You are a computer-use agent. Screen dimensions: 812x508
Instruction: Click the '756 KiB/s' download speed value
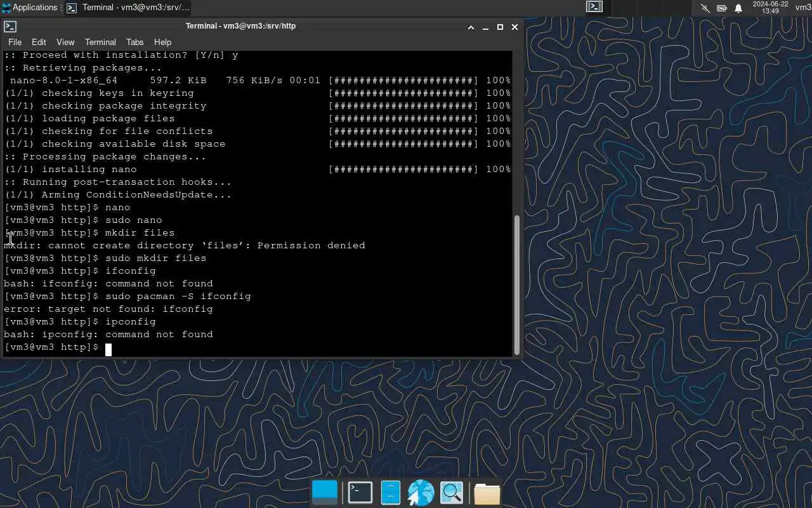[254, 80]
